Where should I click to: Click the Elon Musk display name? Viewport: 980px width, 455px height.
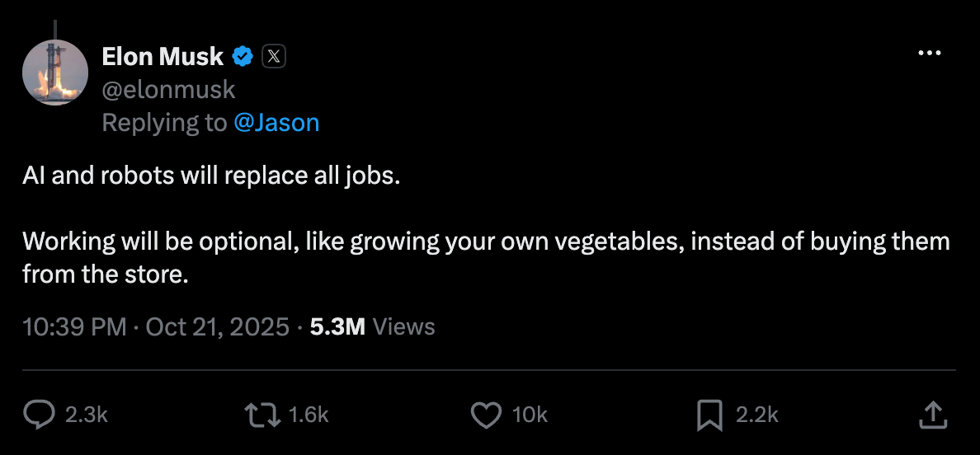(x=162, y=57)
